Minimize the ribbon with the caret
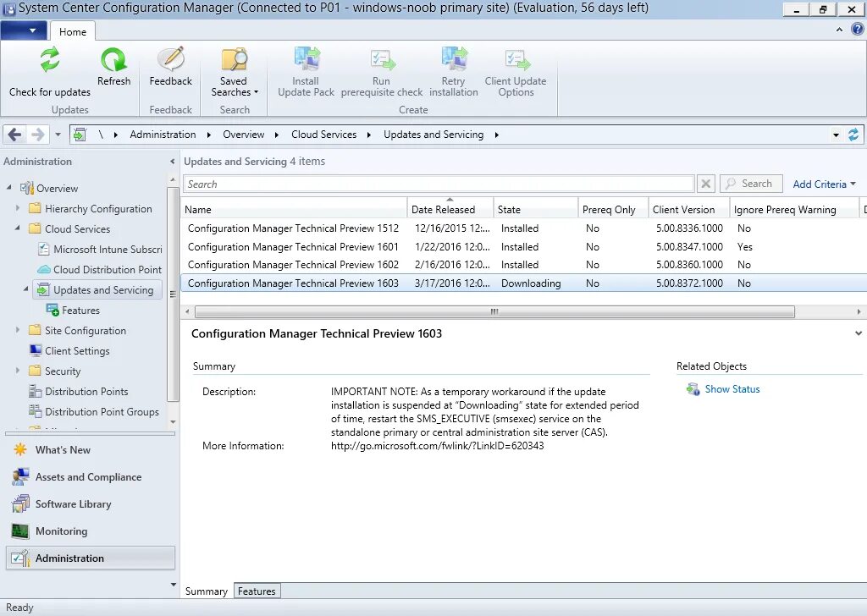 point(839,30)
